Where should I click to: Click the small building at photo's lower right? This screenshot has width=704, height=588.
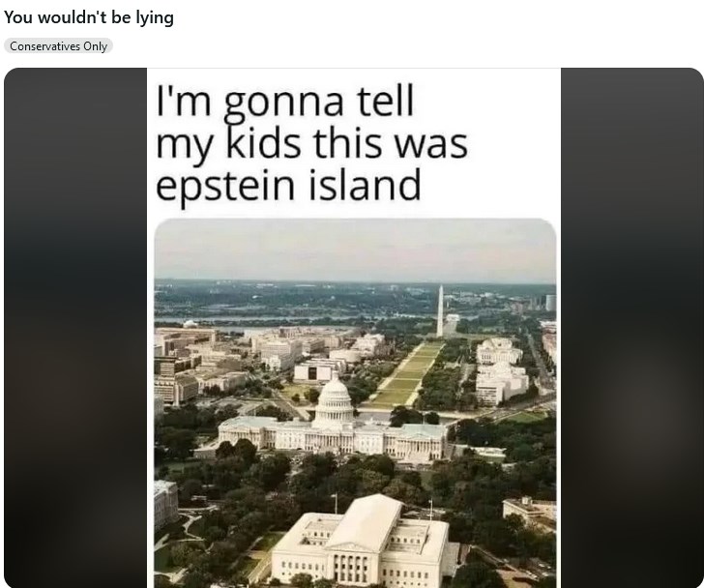click(529, 512)
